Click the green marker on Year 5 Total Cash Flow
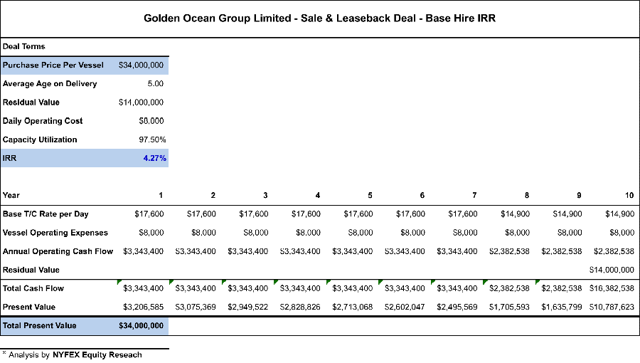This screenshot has width=640, height=363. tap(328, 282)
